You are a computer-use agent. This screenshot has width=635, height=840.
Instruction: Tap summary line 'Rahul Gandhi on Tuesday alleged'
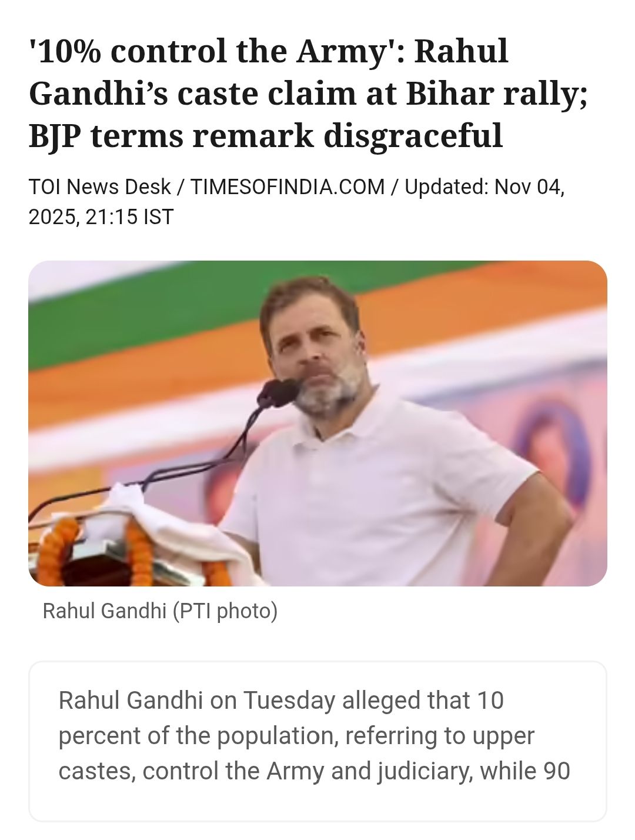pyautogui.click(x=281, y=701)
